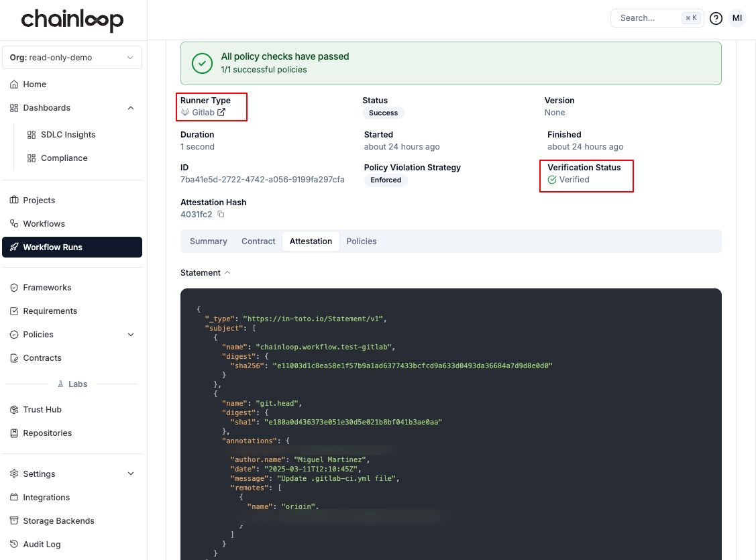Switch to the Summary tab
The width and height of the screenshot is (756, 560).
pyautogui.click(x=208, y=241)
